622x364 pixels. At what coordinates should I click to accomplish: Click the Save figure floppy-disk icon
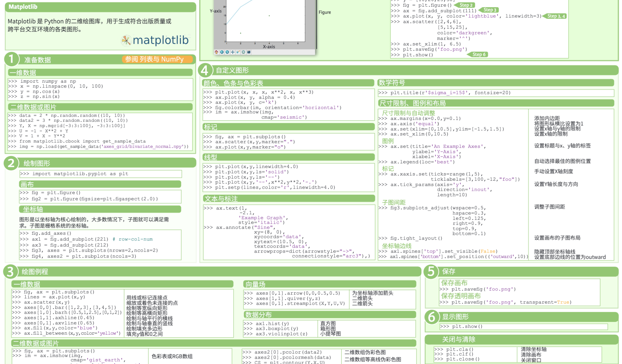point(249,52)
